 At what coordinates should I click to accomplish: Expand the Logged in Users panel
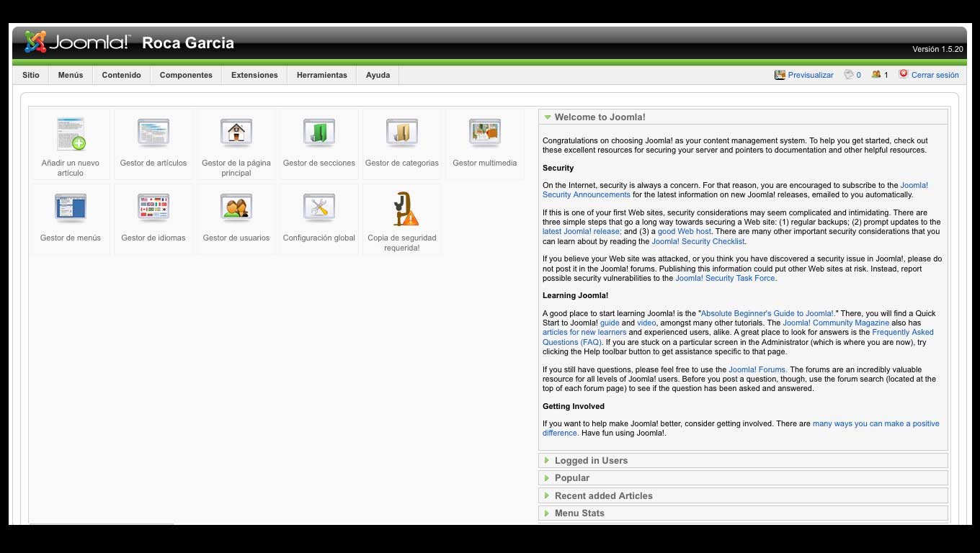coord(743,461)
